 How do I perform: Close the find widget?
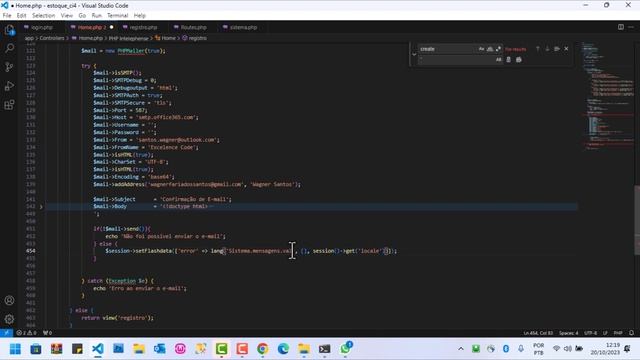pos(566,49)
